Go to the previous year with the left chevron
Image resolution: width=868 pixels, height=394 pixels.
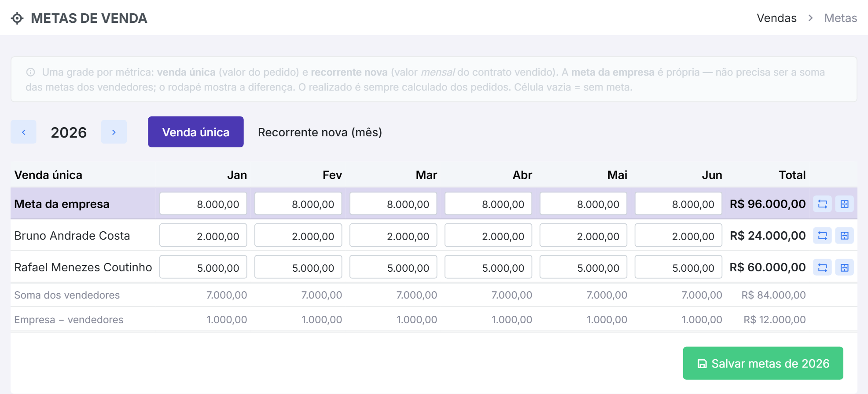point(23,132)
